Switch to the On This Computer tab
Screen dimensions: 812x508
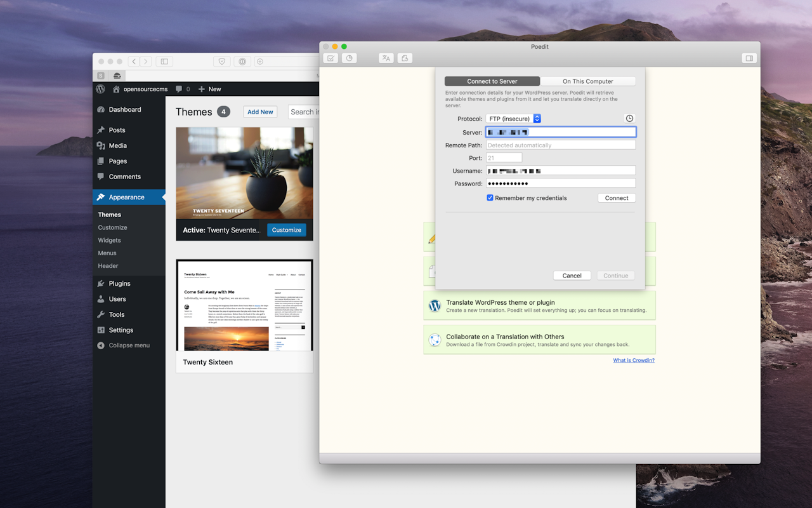pos(588,81)
